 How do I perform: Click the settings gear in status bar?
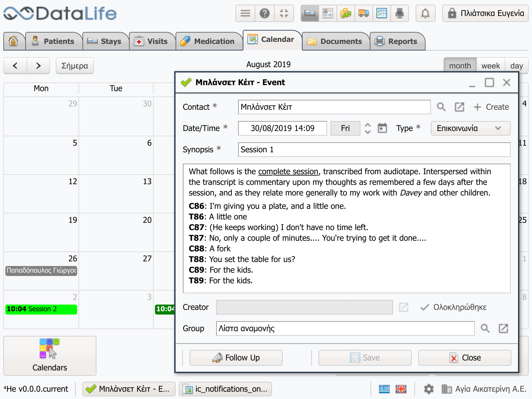429,389
